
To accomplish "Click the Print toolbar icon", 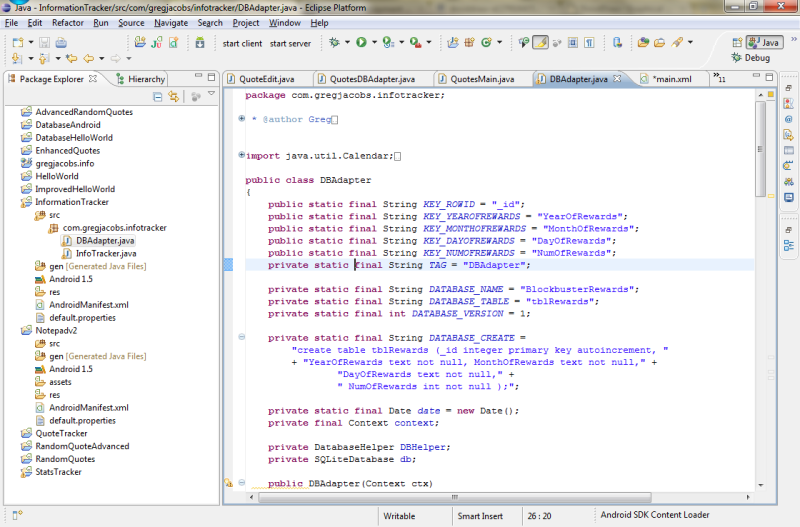I will point(61,43).
